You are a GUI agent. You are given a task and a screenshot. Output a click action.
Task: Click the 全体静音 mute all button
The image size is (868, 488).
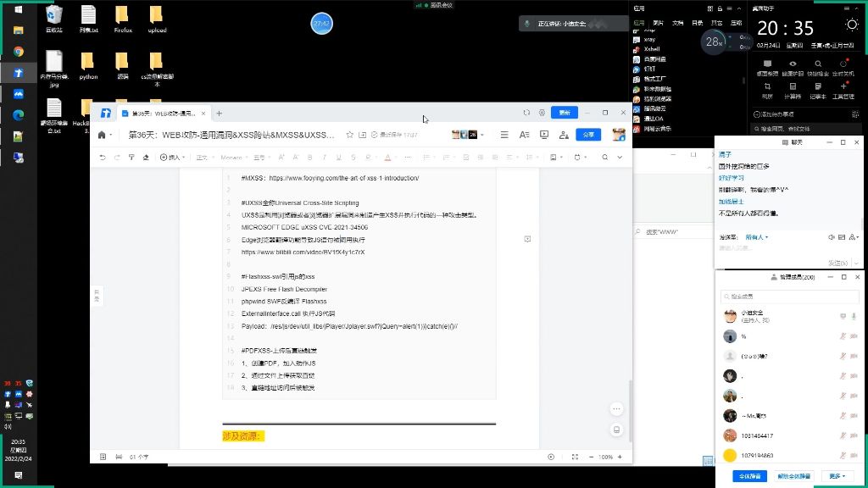[749, 476]
